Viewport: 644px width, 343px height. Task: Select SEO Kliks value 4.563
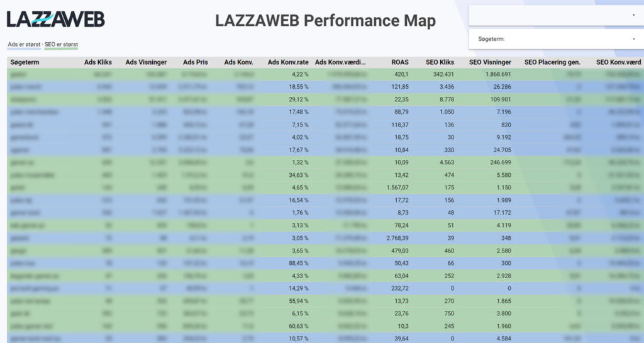point(447,162)
